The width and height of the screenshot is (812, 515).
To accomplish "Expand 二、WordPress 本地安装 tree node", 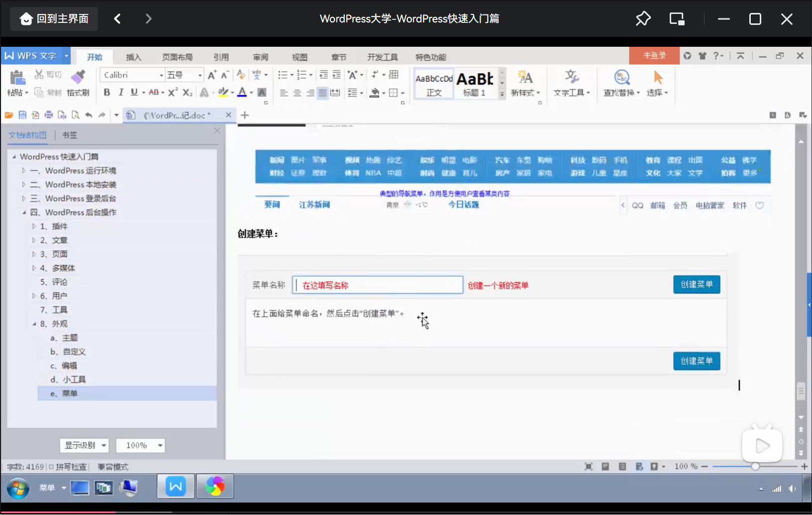I will click(x=24, y=185).
